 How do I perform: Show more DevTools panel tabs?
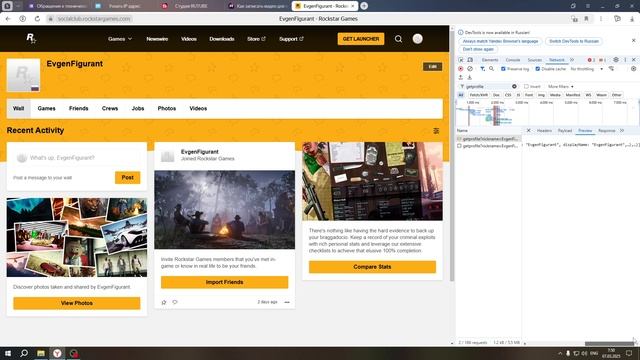pyautogui.click(x=572, y=60)
